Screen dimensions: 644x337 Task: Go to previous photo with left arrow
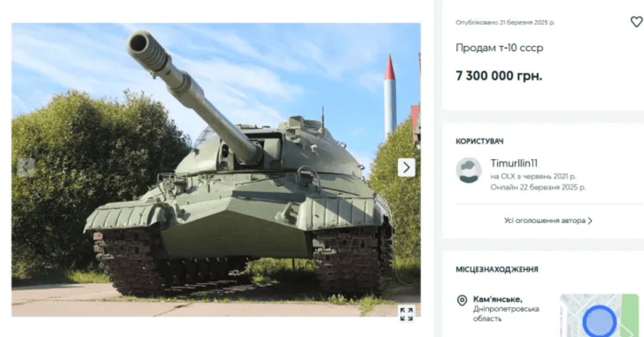tap(26, 167)
